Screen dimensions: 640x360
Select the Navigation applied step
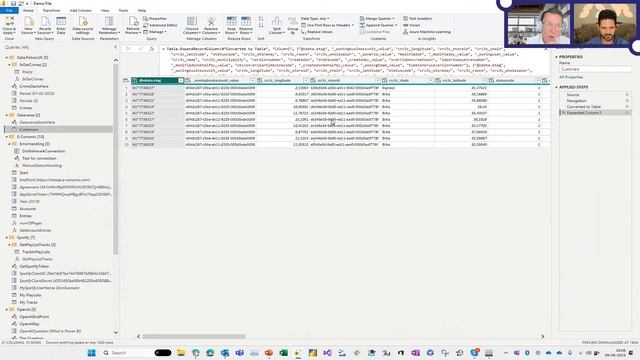coord(576,101)
